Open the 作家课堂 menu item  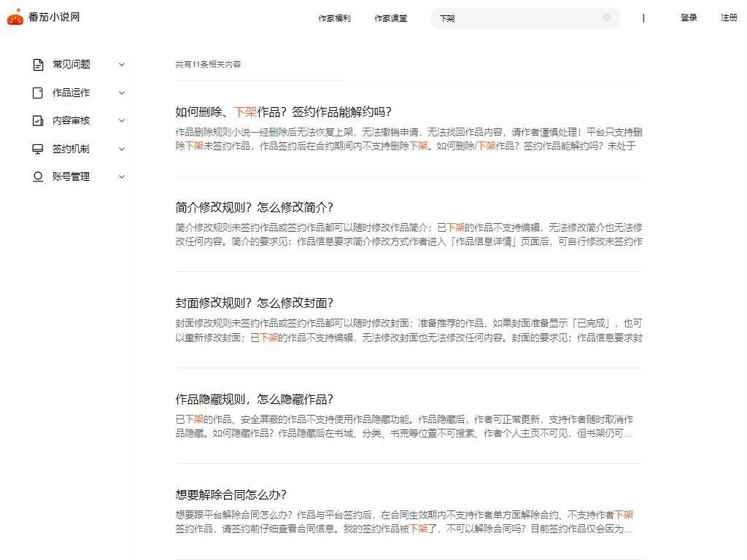pos(390,18)
